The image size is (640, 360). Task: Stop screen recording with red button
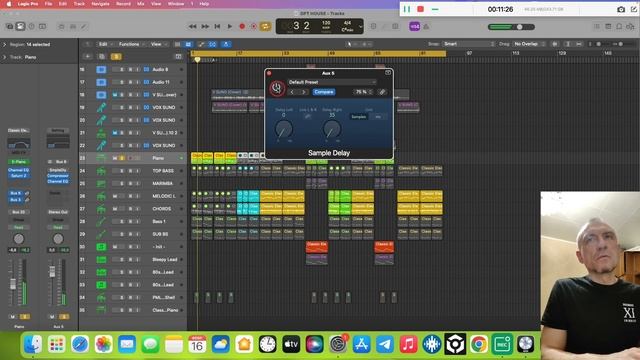pyautogui.click(x=420, y=9)
